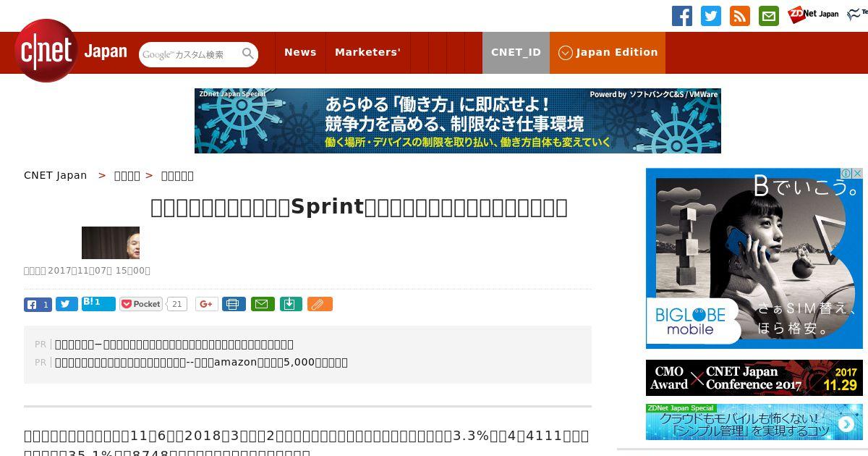Save article to Pocket
The image size is (868, 456).
(x=141, y=305)
